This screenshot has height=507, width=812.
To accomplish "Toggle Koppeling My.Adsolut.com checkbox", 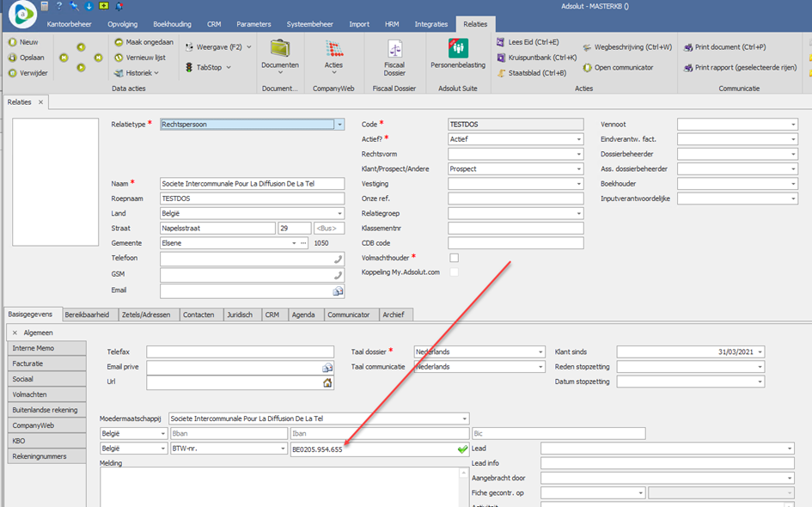I will (455, 272).
